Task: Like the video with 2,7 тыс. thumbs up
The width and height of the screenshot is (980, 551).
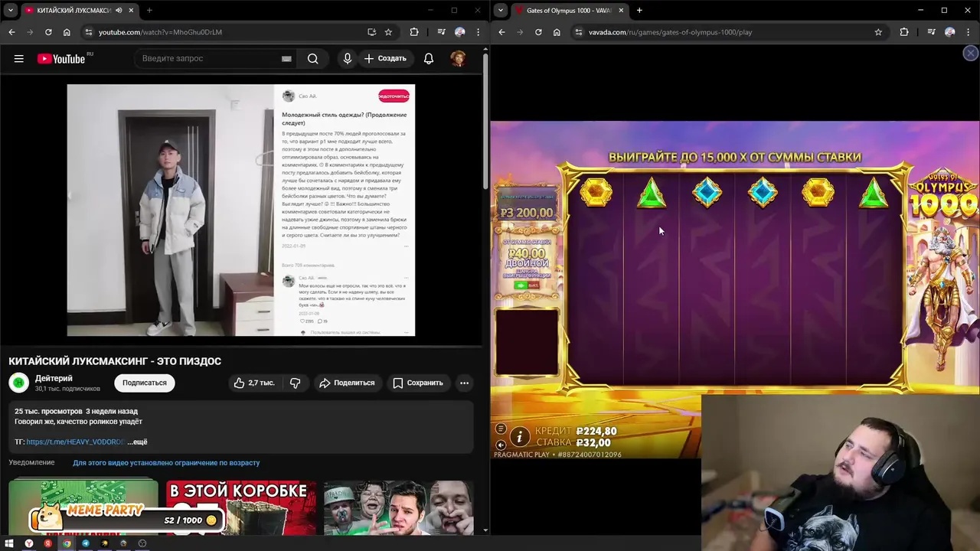Action: point(254,383)
